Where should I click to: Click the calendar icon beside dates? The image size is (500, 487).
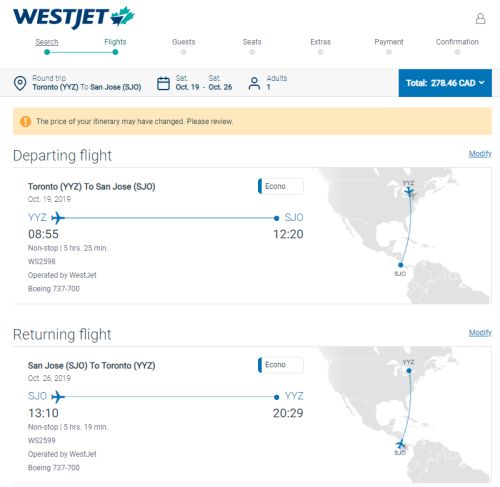(163, 83)
